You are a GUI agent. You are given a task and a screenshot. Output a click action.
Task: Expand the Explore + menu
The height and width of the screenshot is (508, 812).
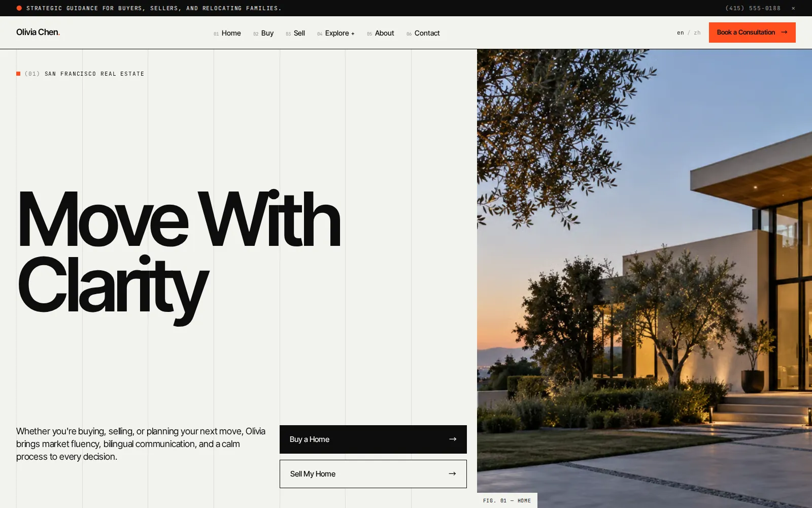point(336,33)
